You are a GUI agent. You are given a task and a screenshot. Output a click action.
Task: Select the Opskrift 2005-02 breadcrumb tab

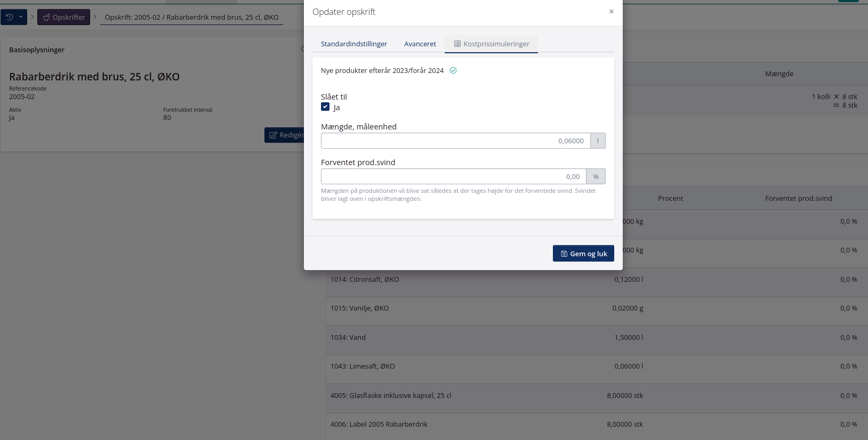(x=191, y=17)
